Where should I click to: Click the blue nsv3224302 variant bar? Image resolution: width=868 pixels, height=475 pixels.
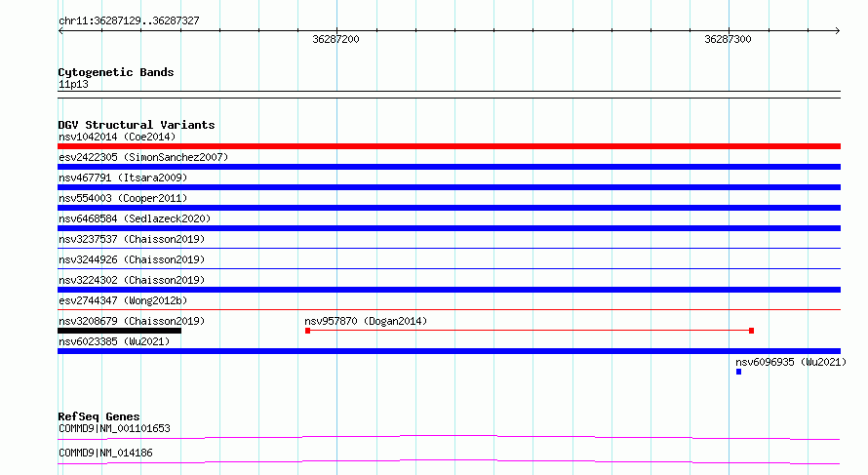449,290
